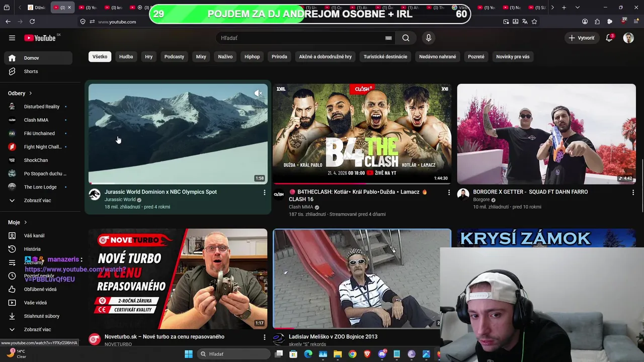Viewport: 644px width, 362px height.
Task: Open Brave browser from the taskbar
Action: [x=367, y=354]
